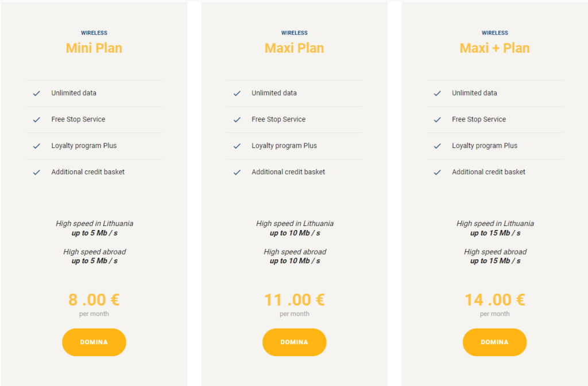Click the checkmark beside Unlimited data in Mini Plan
Screen dimensions: 588x386
point(36,93)
